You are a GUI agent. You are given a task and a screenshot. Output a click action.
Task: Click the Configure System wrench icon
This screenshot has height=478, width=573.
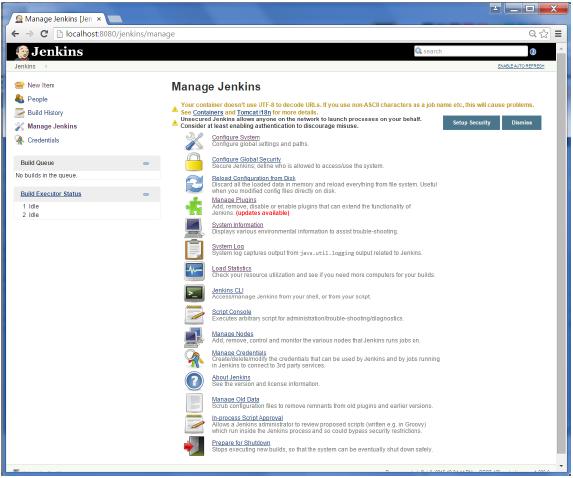click(194, 141)
